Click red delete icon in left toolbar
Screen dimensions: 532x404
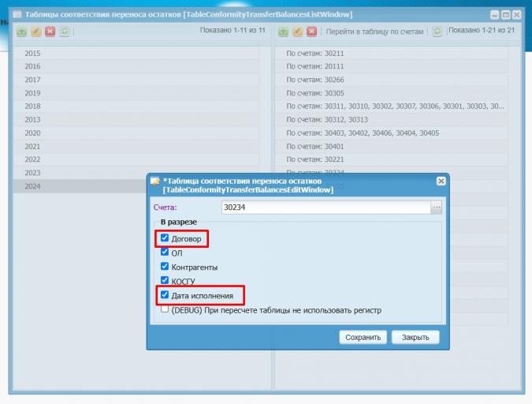coord(50,32)
